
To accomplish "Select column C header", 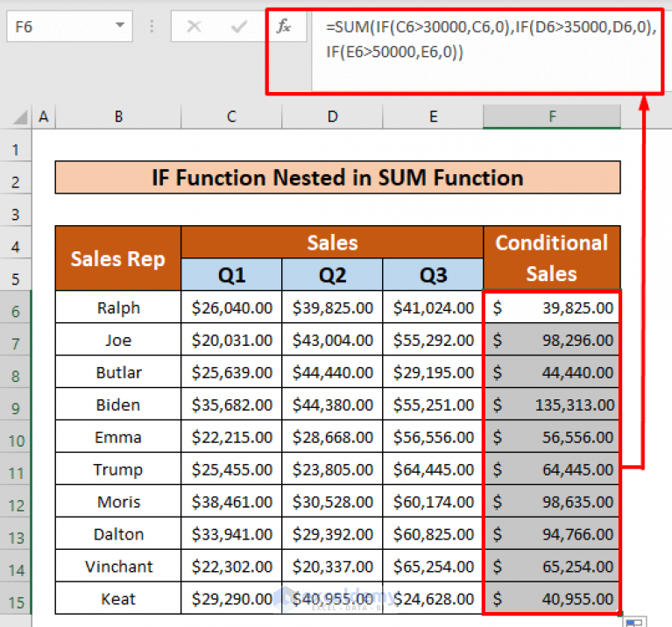I will click(231, 116).
